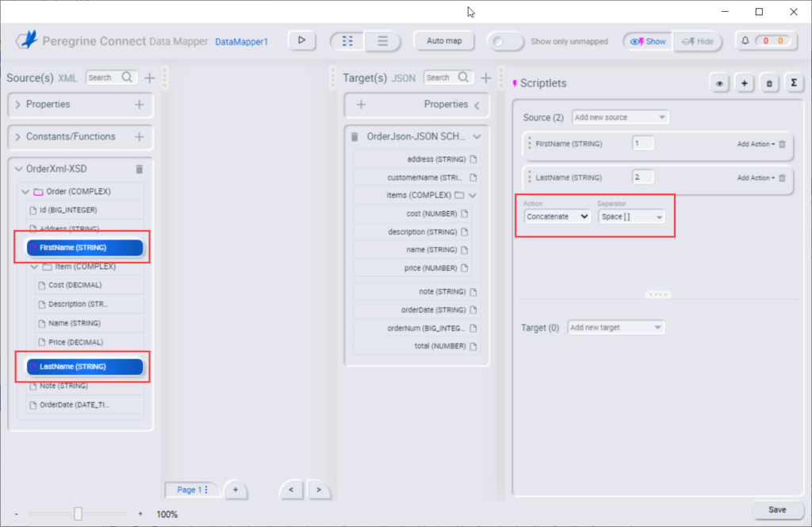Image resolution: width=812 pixels, height=527 pixels.
Task: Select the orderDate (STRING) target node
Action: [417, 310]
